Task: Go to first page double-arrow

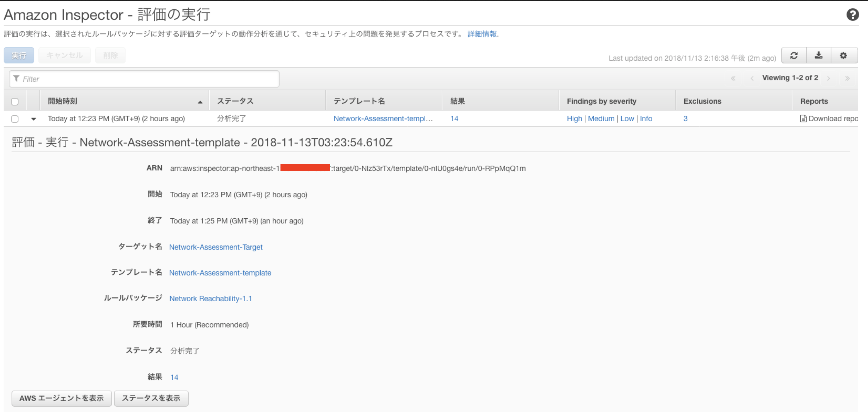Action: coord(733,78)
